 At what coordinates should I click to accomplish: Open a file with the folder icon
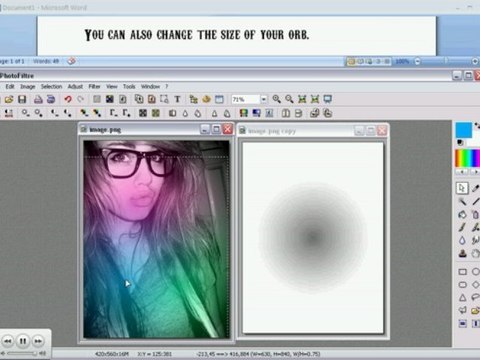click(x=9, y=99)
